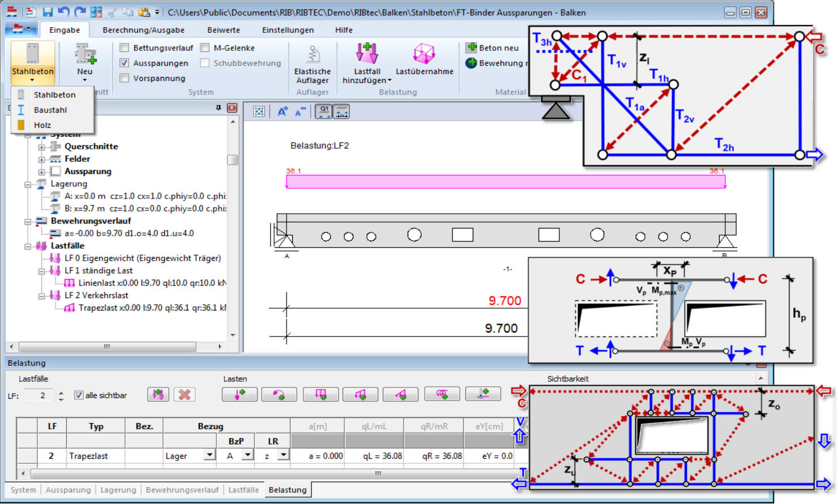838x504 pixels.
Task: Collapse the Bewehrungsverlauf tree node
Action: 28,221
